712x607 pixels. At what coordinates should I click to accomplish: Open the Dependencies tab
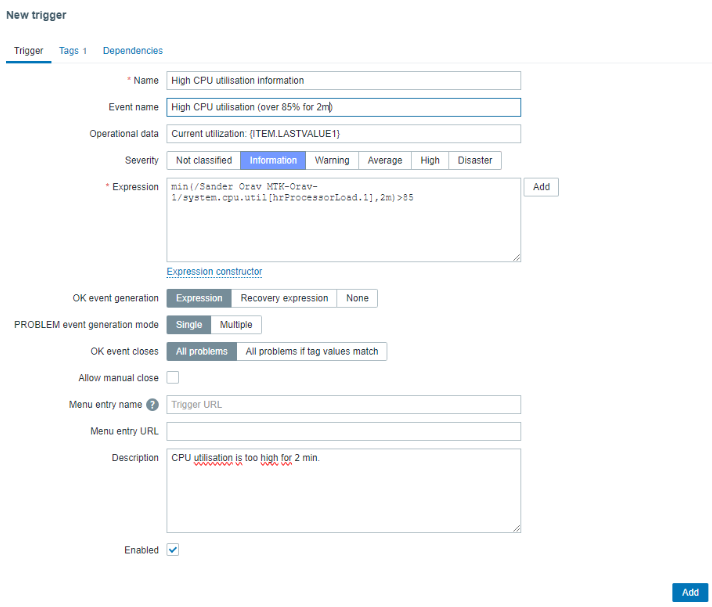pos(132,51)
